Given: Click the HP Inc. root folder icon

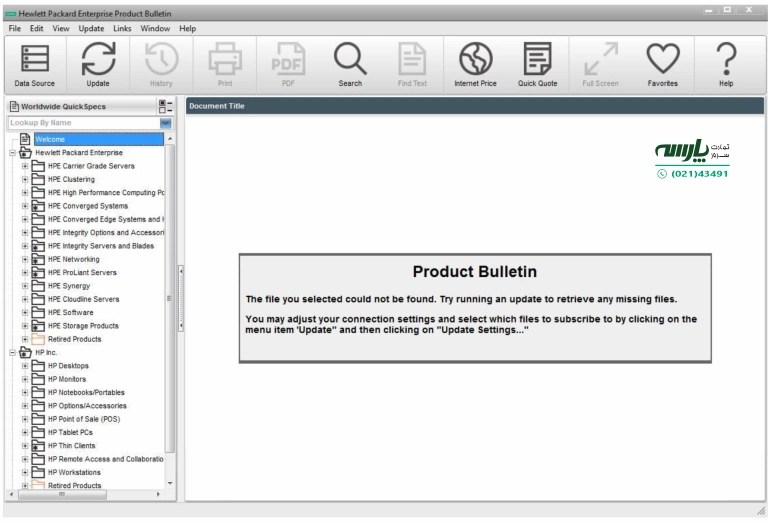Looking at the screenshot, I should click(x=25, y=353).
